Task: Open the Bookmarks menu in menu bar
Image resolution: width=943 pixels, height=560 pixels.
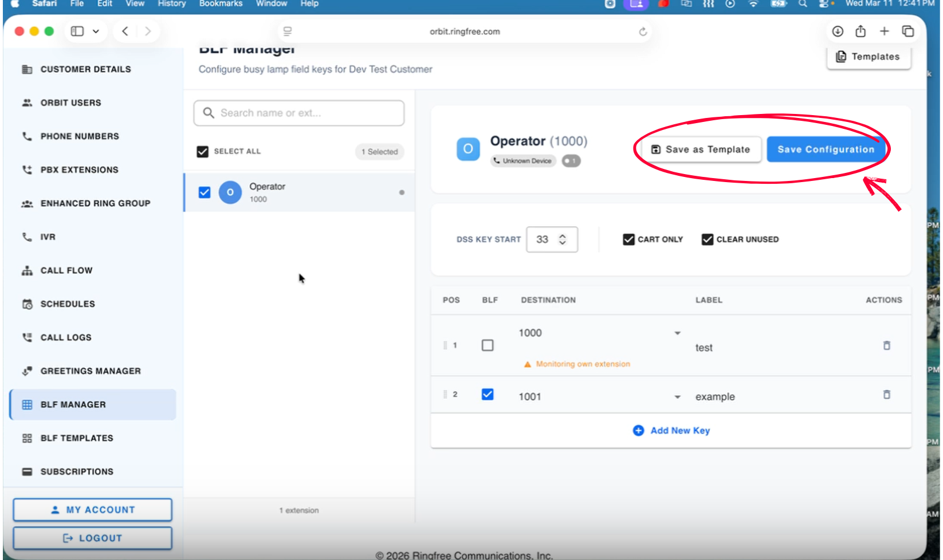Action: (x=221, y=3)
